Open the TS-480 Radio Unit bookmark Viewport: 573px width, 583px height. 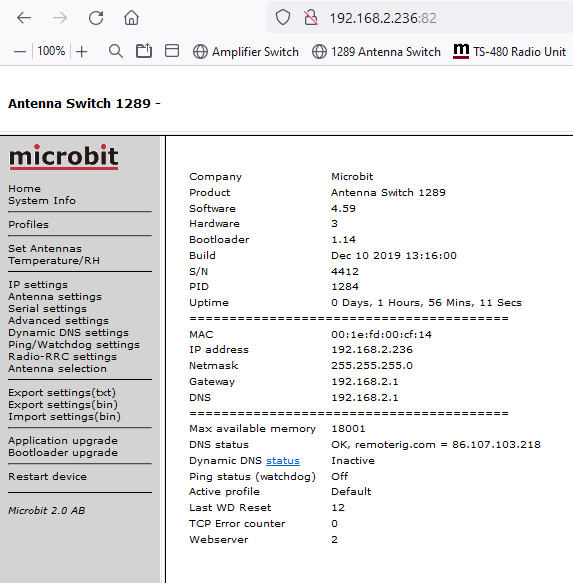pyautogui.click(x=510, y=51)
